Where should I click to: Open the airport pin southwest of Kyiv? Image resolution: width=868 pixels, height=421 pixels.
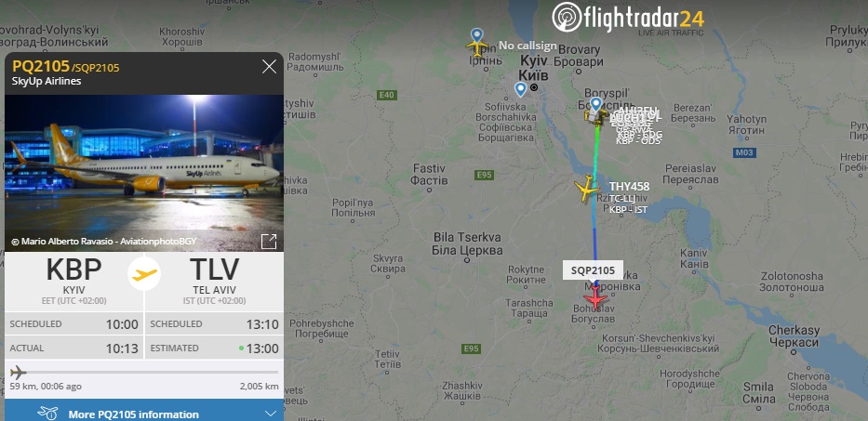coord(520,89)
